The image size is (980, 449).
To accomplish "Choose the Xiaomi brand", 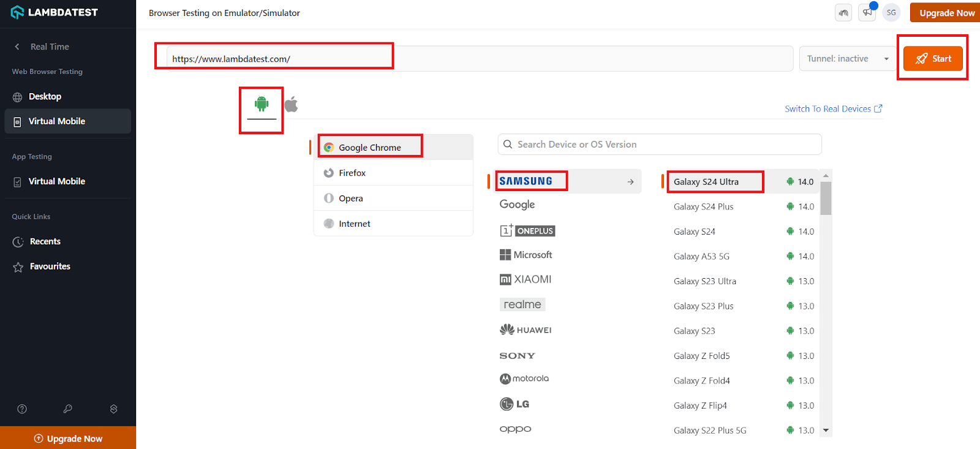I will coord(526,279).
